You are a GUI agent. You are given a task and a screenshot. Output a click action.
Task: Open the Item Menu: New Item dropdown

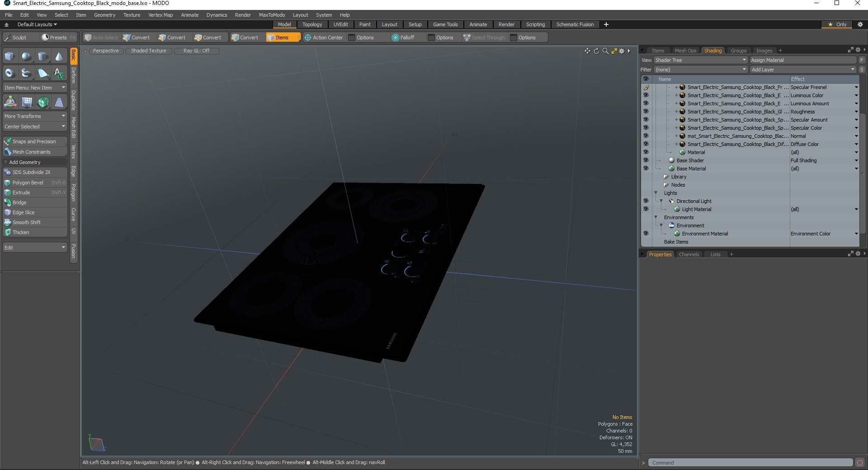[x=35, y=88]
